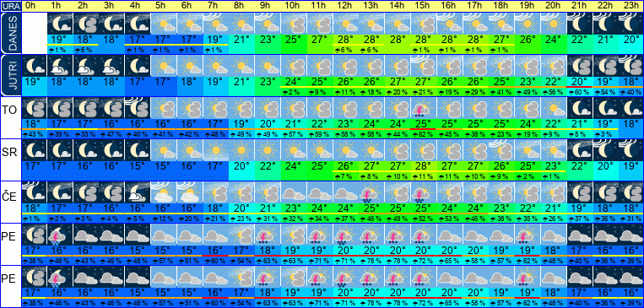The height and width of the screenshot is (308, 644).
Task: Click the overcast cloud icon for ČE at 10h
Action: click(x=292, y=193)
